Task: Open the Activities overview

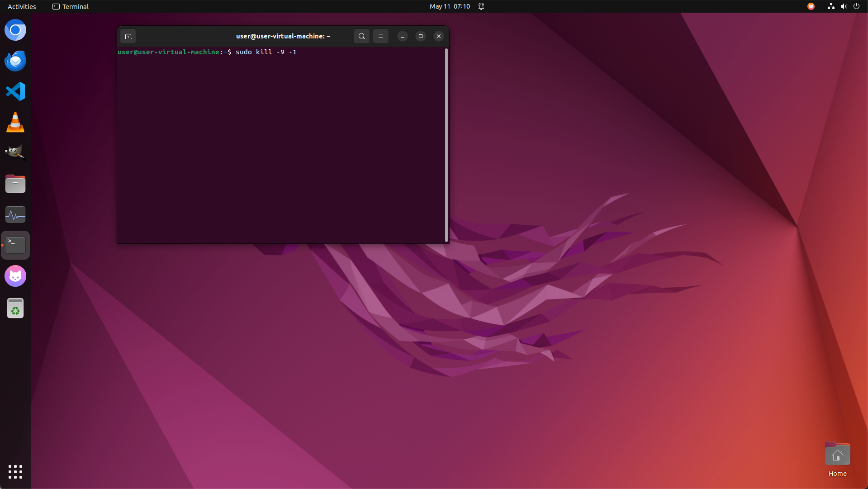Action: (x=22, y=6)
